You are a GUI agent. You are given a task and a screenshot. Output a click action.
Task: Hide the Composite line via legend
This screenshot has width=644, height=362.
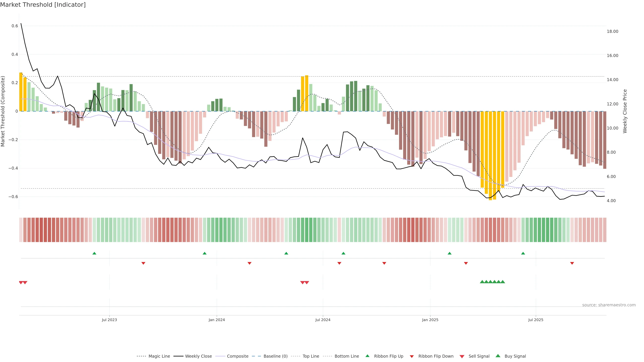point(237,356)
